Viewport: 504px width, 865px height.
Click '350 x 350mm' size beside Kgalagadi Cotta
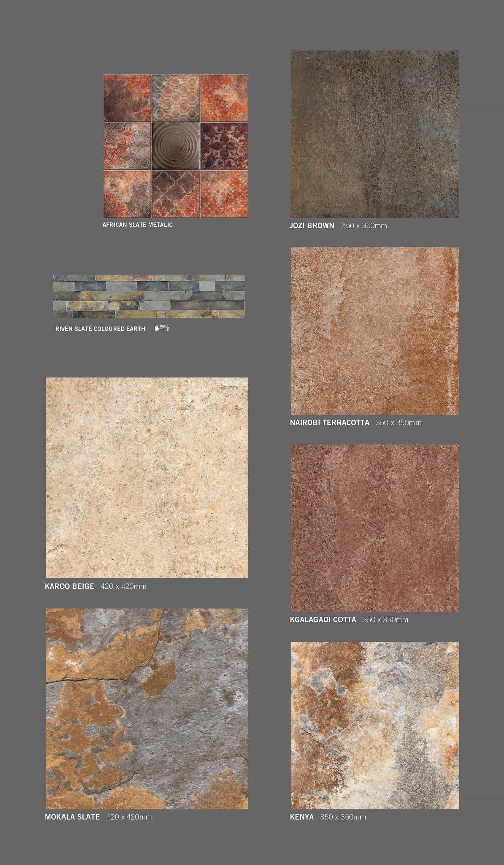(x=385, y=620)
